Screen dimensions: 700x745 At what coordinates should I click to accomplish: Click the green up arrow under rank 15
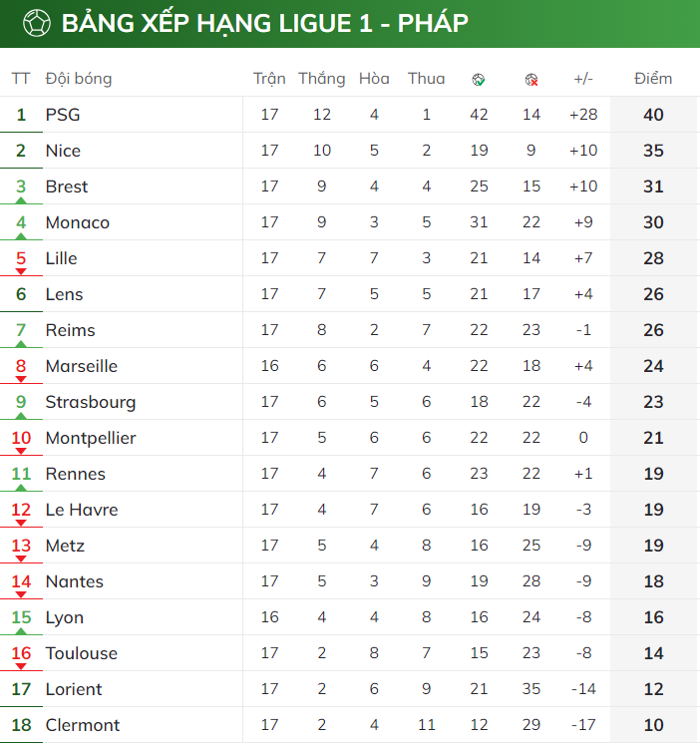click(x=21, y=631)
